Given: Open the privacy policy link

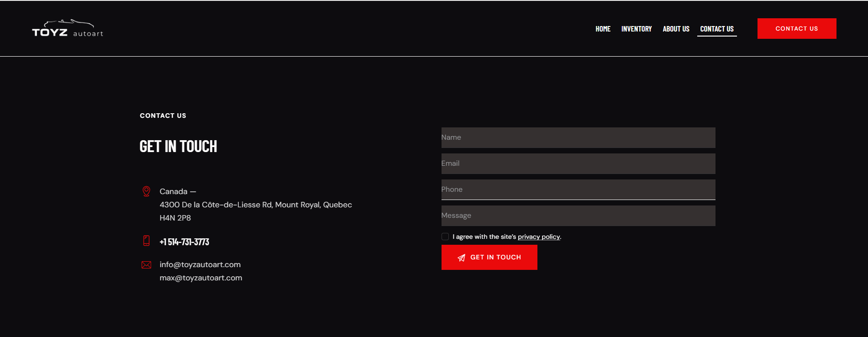Looking at the screenshot, I should [x=538, y=237].
